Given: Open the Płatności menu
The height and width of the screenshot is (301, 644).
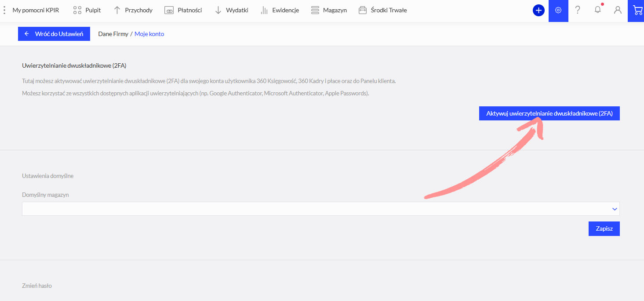Looking at the screenshot, I should click(x=183, y=10).
